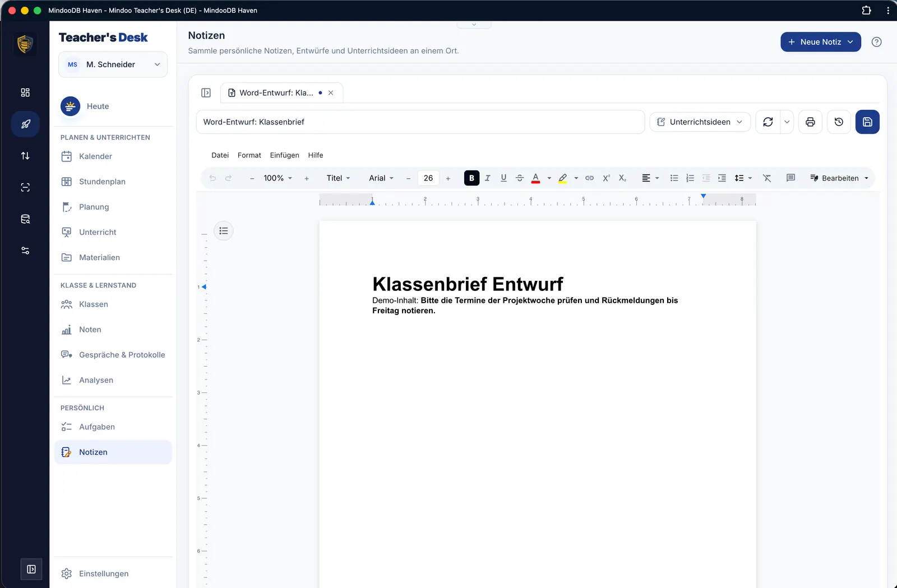Viewport: 897px width, 588px height.
Task: Open the dashboard grid icon in left rail
Action: (25, 92)
